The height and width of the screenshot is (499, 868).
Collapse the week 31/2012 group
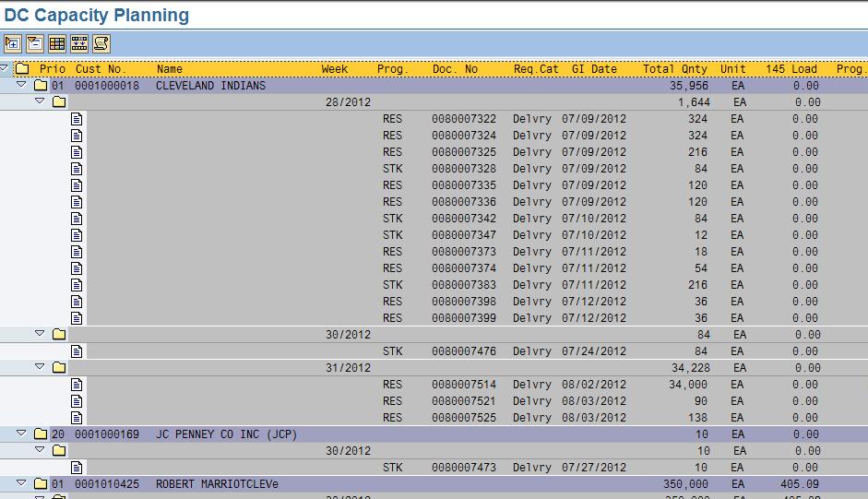[x=40, y=367]
